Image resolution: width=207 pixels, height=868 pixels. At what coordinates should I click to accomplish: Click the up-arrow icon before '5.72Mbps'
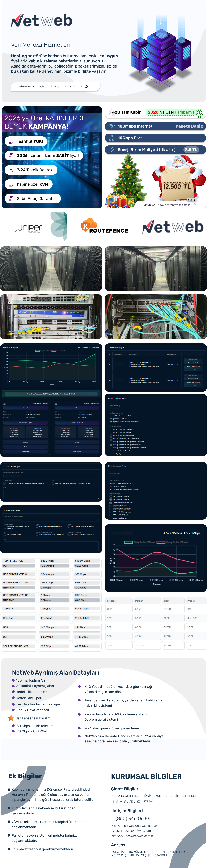pos(184,533)
